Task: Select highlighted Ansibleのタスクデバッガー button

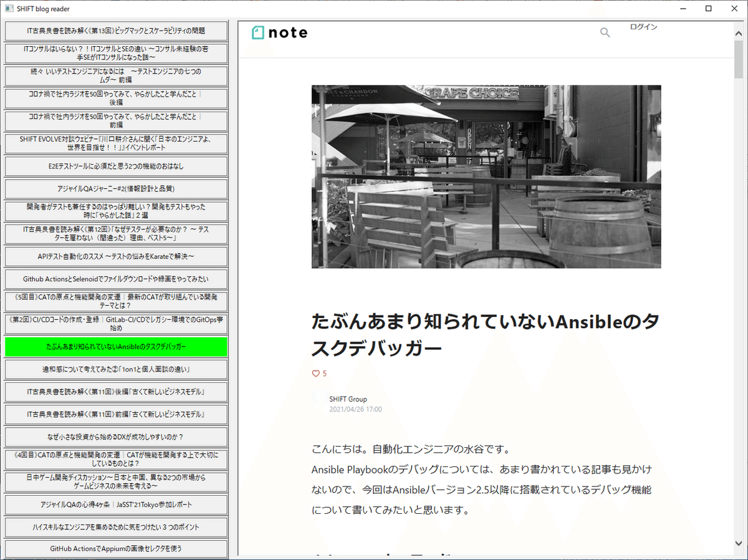Action: coord(117,347)
